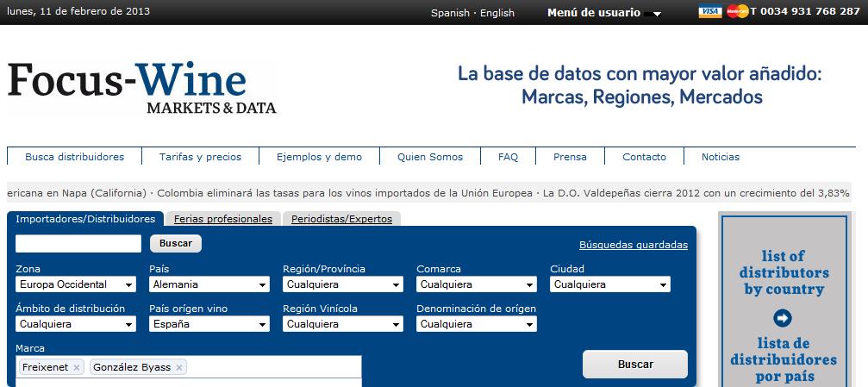Open Busca distribuidores menu item

coord(75,157)
